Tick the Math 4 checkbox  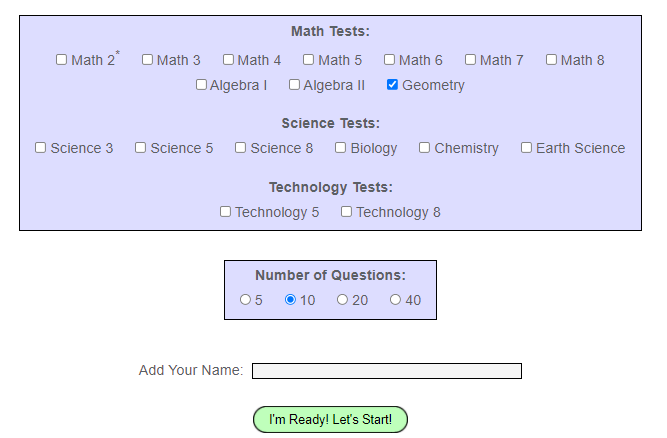click(x=229, y=60)
